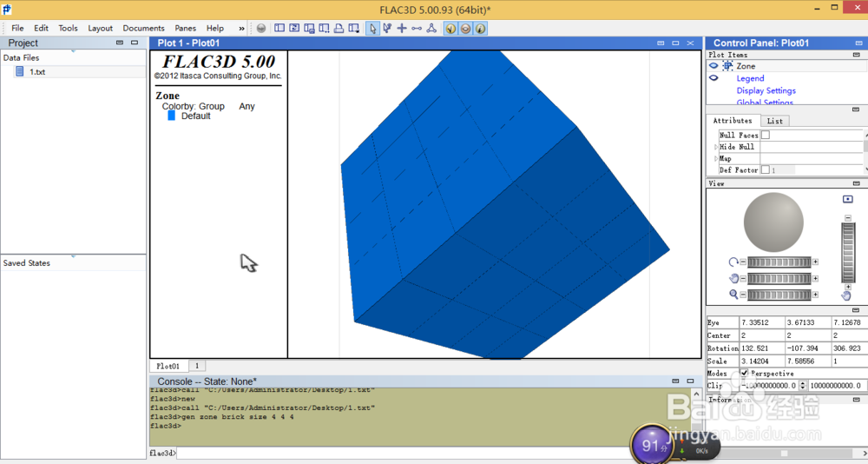Switch to the List tab

(x=775, y=121)
